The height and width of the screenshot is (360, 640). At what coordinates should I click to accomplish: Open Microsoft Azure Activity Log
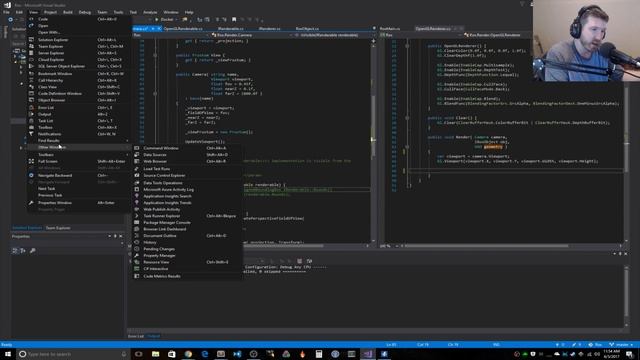click(187, 189)
